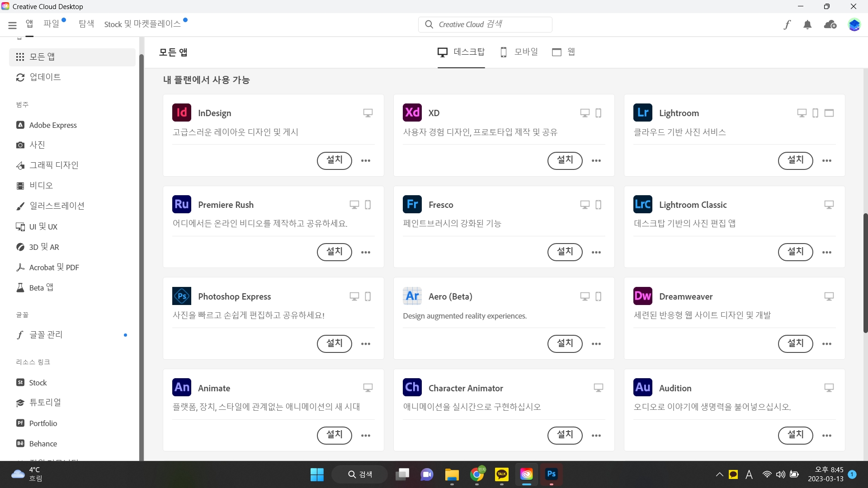Click the InDesign app icon

[x=182, y=113]
